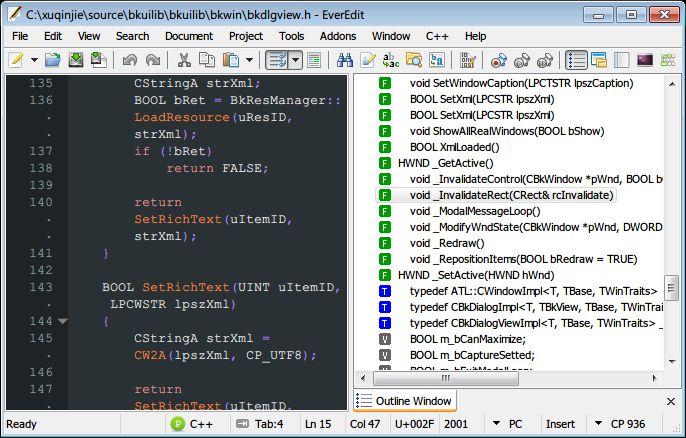Click the PC line-ending label

click(515, 424)
